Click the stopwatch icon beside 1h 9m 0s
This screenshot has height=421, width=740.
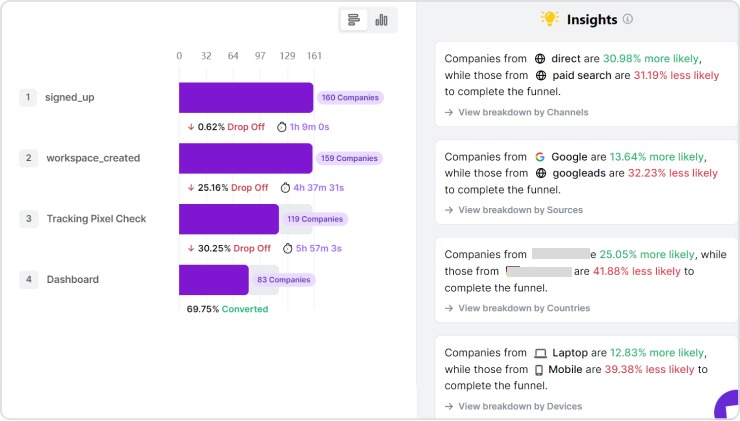click(281, 127)
